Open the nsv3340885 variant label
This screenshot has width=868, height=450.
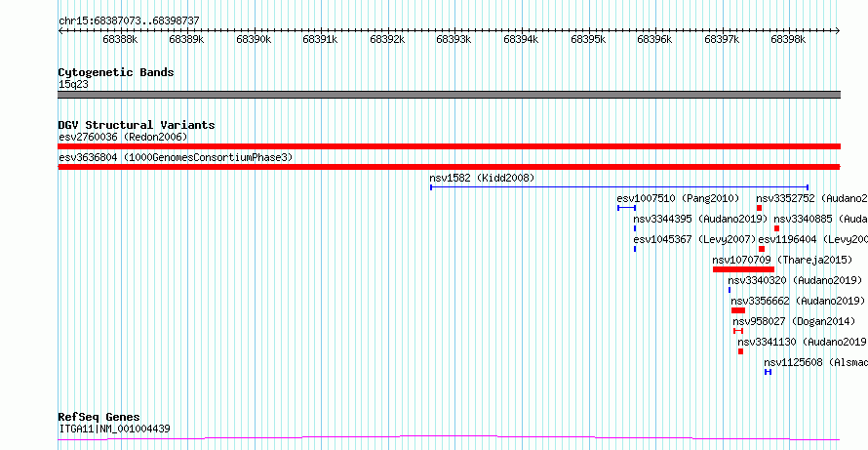click(820, 219)
